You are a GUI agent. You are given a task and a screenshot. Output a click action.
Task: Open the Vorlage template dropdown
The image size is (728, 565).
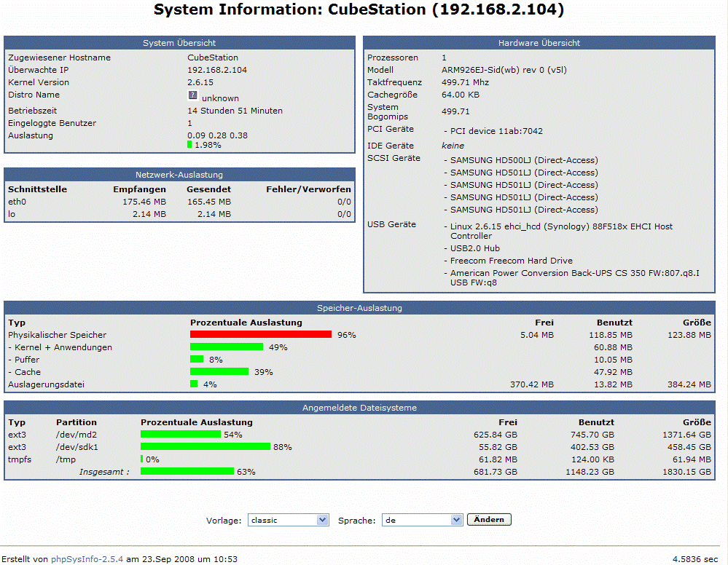coord(288,520)
